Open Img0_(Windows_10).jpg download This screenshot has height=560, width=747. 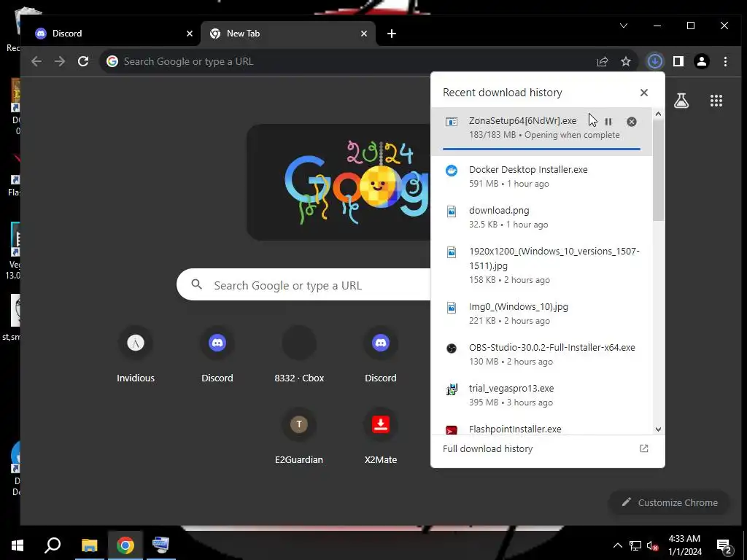pos(541,314)
